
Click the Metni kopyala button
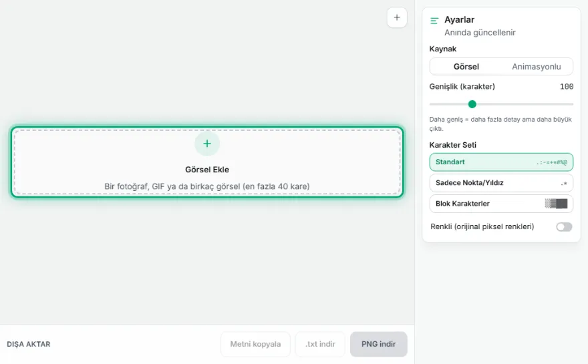(x=255, y=344)
